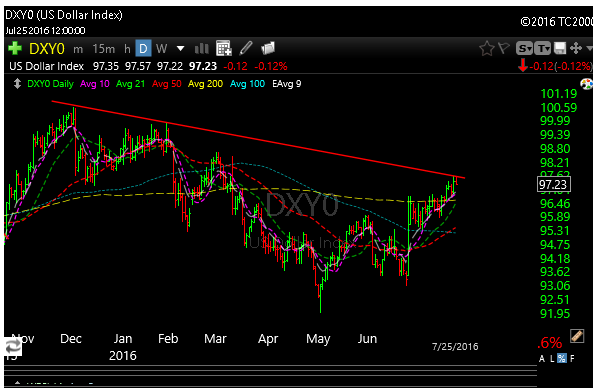Open the timeframe dropdown arrow after W
593x388 pixels.
(180, 49)
